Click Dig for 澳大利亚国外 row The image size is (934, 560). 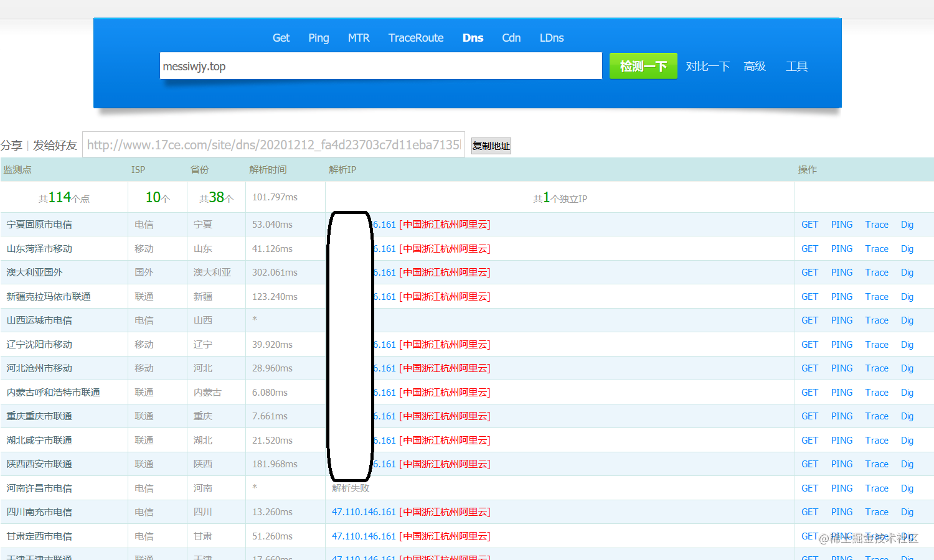(907, 273)
